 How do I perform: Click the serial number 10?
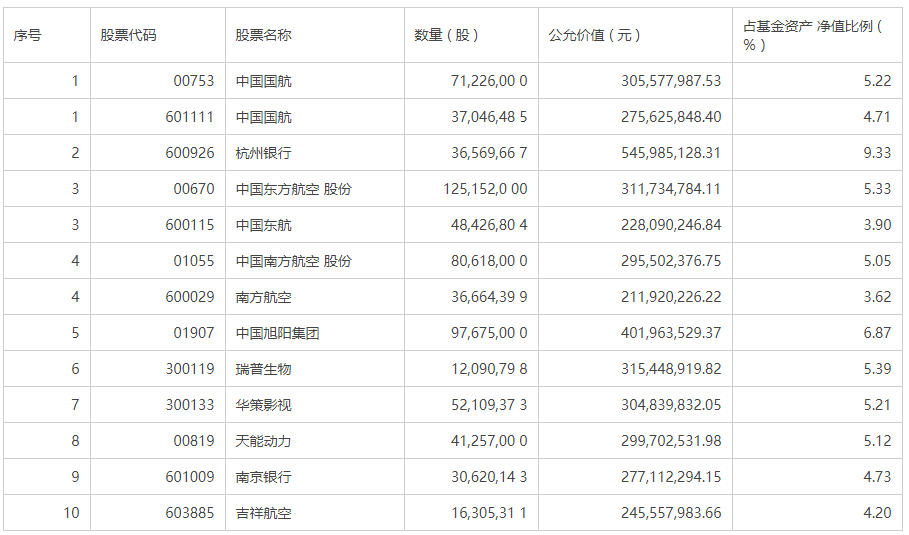coord(71,513)
